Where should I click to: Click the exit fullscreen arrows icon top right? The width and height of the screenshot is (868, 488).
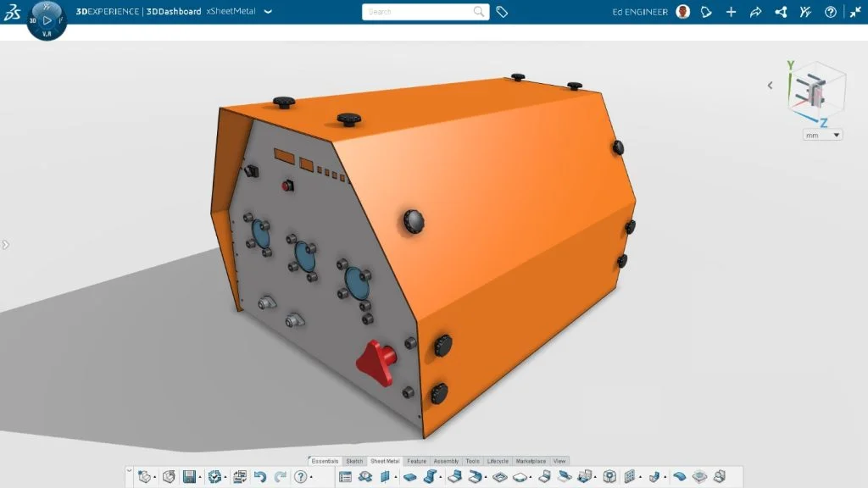pyautogui.click(x=854, y=12)
